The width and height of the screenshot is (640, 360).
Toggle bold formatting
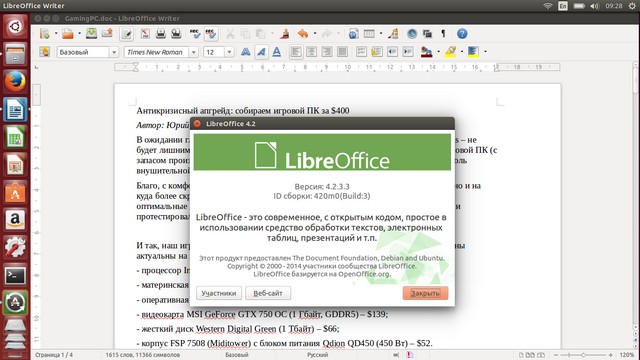click(x=246, y=52)
